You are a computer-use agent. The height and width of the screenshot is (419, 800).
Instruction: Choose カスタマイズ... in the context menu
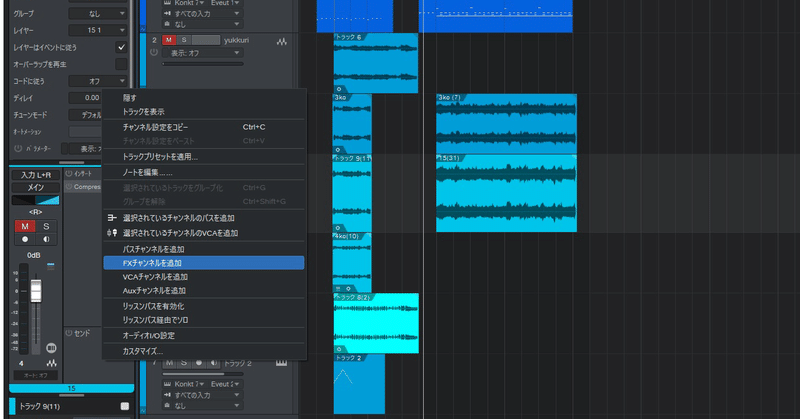(x=204, y=351)
